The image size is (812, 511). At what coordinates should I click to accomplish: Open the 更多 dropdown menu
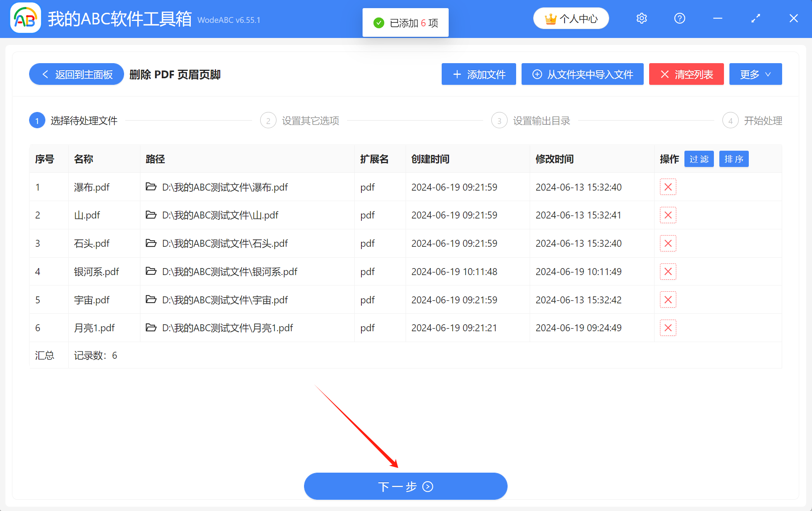click(755, 74)
